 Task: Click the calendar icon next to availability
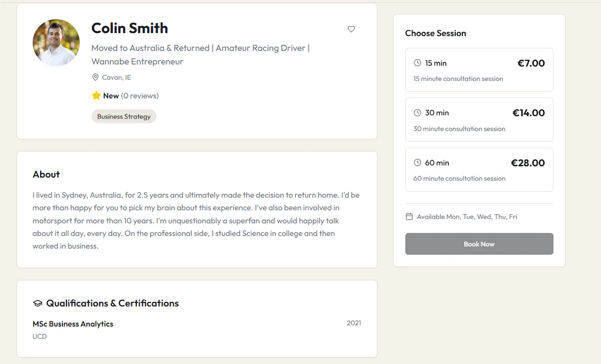click(x=409, y=217)
